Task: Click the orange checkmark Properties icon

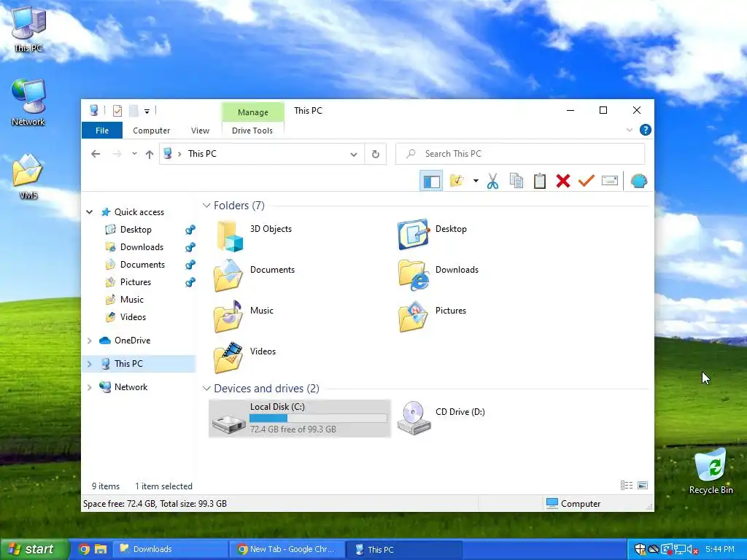Action: point(587,181)
